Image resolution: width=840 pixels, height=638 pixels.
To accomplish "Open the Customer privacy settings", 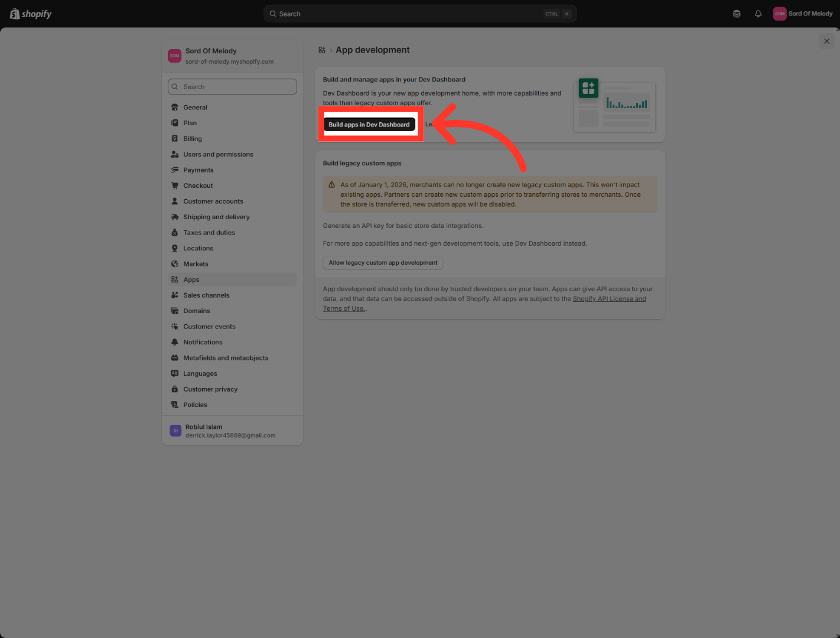I will point(232,389).
